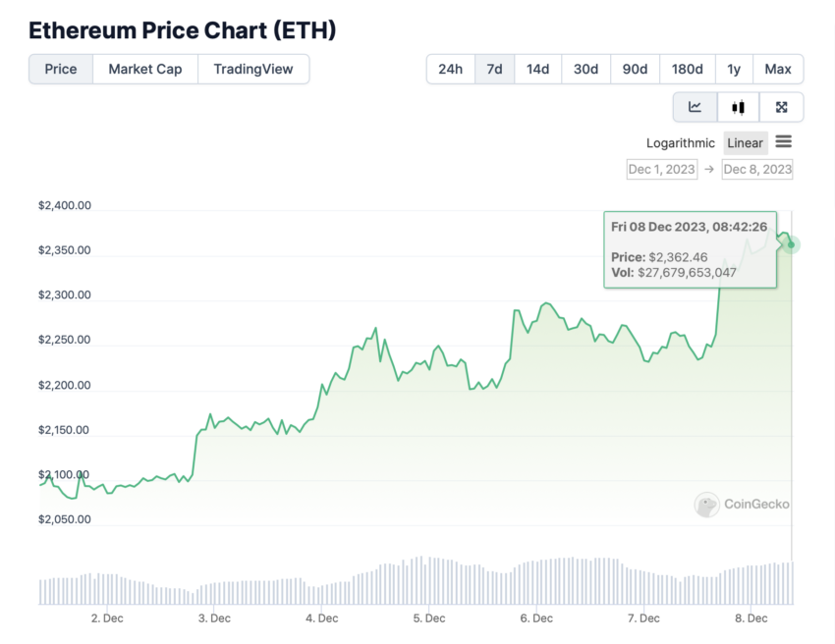Switch to the Market Cap tab
This screenshot has width=835, height=644.
point(145,69)
